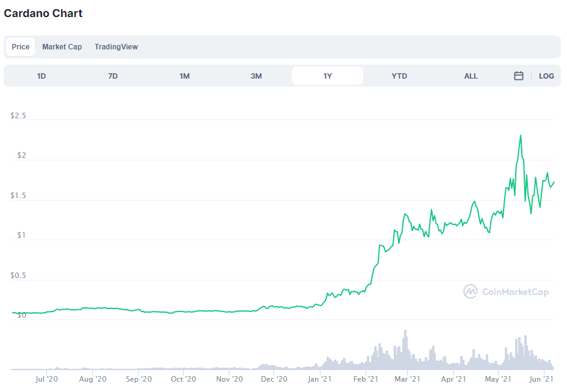Select the 1M time range
This screenshot has height=392, width=567.
point(184,76)
